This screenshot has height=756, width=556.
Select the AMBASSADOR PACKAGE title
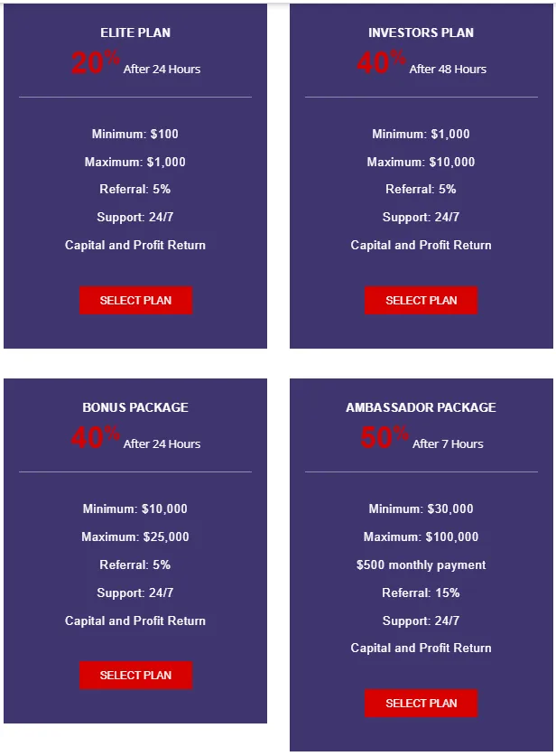click(x=421, y=407)
